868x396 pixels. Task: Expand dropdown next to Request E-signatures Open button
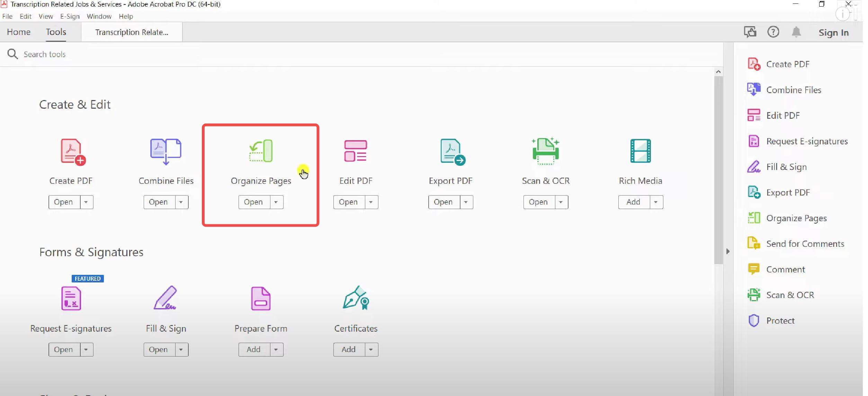(85, 349)
